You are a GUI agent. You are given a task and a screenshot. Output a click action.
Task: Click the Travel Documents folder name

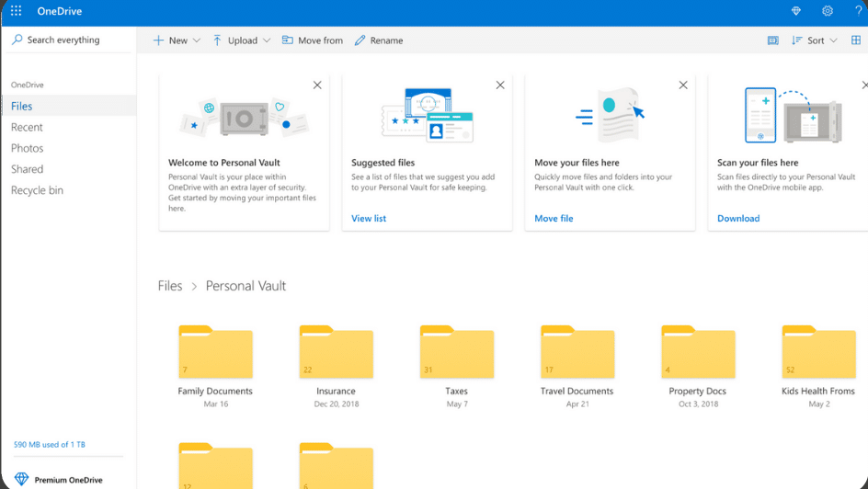(577, 391)
